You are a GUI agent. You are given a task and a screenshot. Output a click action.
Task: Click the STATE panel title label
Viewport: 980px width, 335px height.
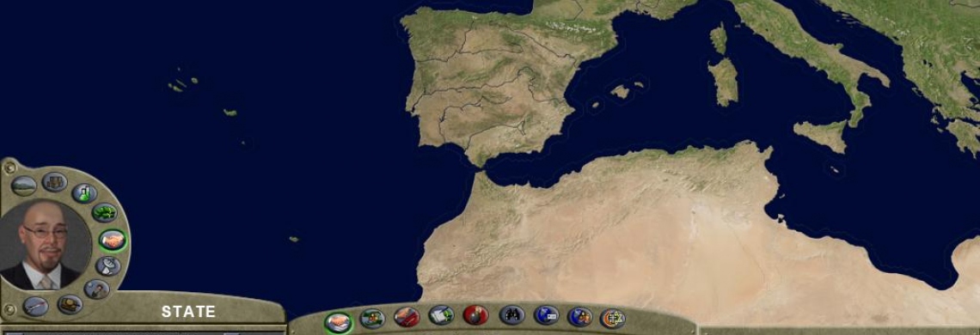point(189,312)
